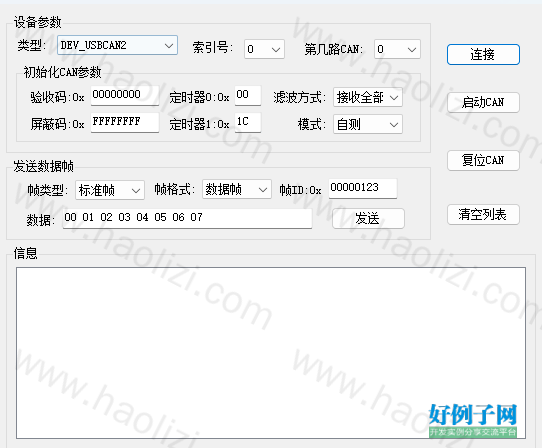542x448 pixels.
Task: Click the 帧格式 label text
Action: 174,189
